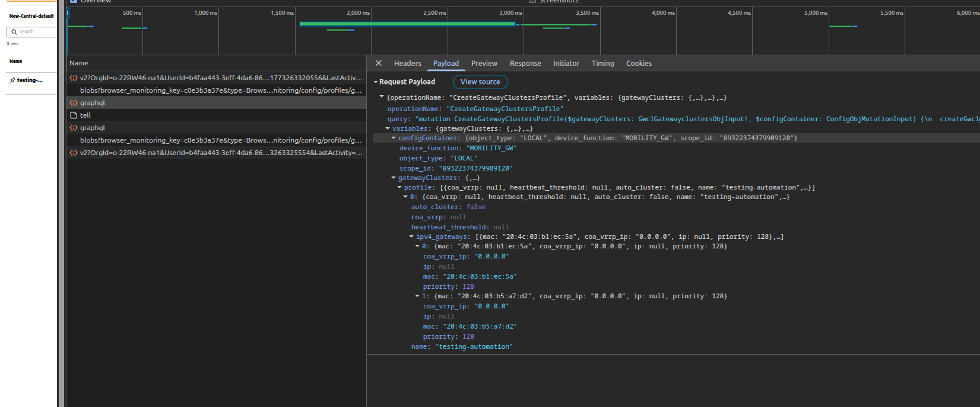
Task: Sort requests by the Name column header
Action: click(x=79, y=63)
